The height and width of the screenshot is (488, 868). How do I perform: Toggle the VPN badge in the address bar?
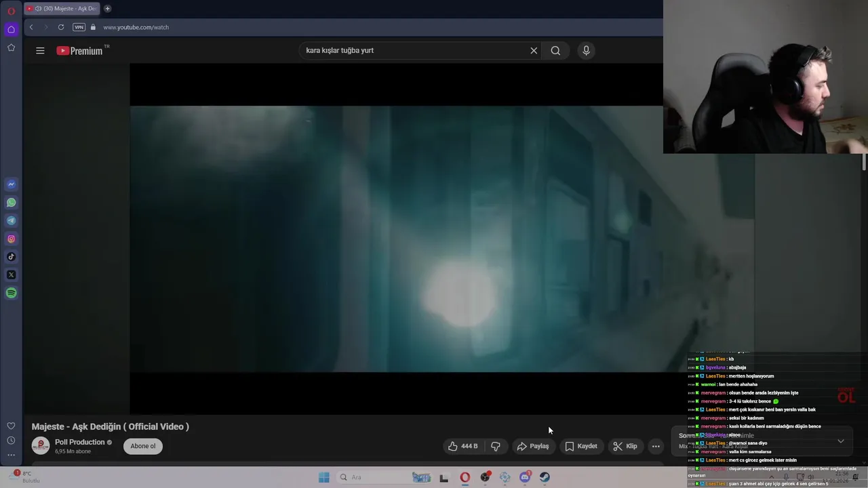(79, 27)
